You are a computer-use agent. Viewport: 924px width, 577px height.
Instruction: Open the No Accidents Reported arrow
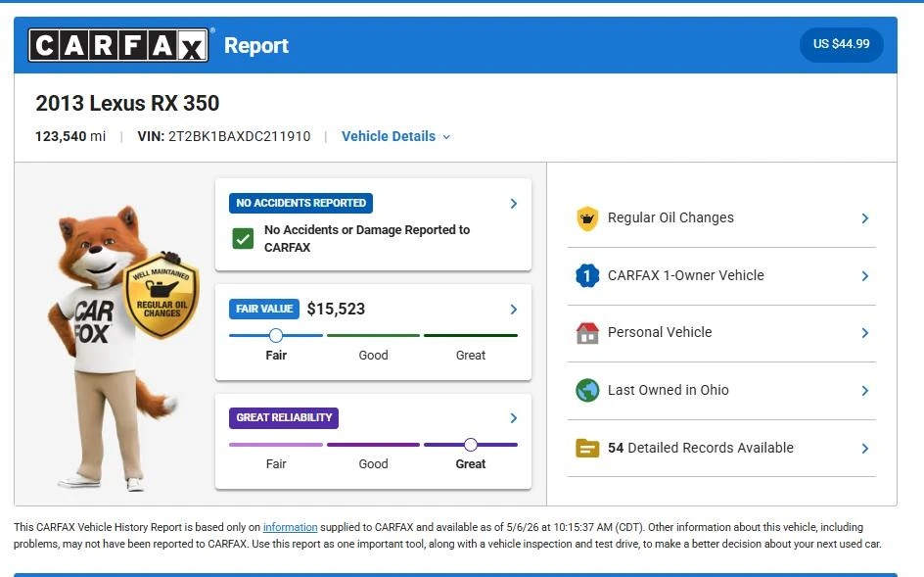pyautogui.click(x=513, y=204)
